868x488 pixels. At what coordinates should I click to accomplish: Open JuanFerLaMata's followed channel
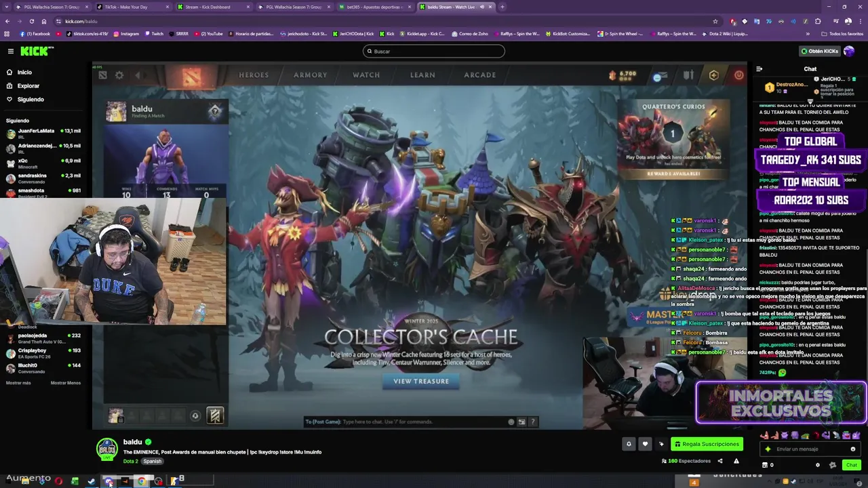tap(43, 134)
